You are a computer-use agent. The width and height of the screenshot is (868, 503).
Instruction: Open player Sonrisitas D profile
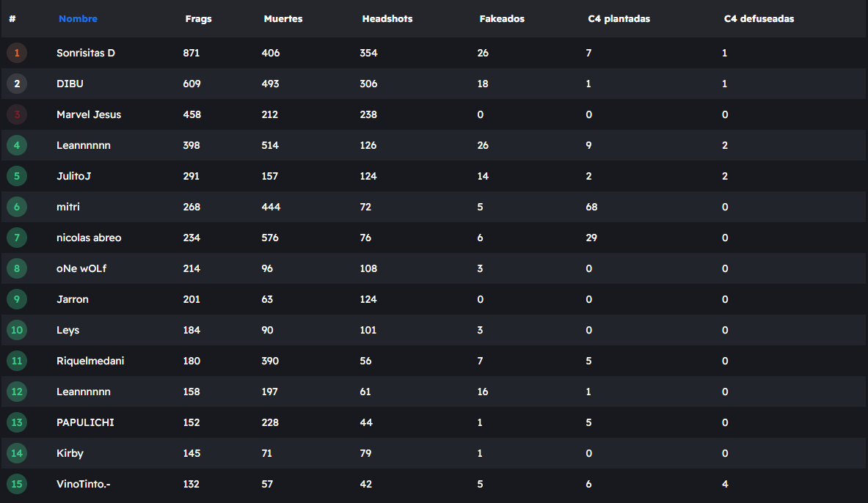click(x=86, y=53)
